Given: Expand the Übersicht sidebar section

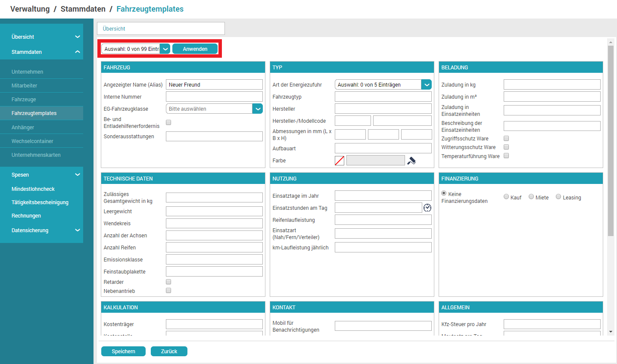Looking at the screenshot, I should click(78, 37).
